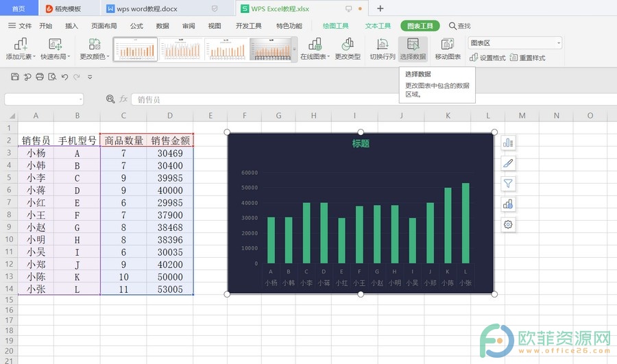The height and width of the screenshot is (364, 617).
Task: Open the chart style brush side button
Action: click(508, 163)
